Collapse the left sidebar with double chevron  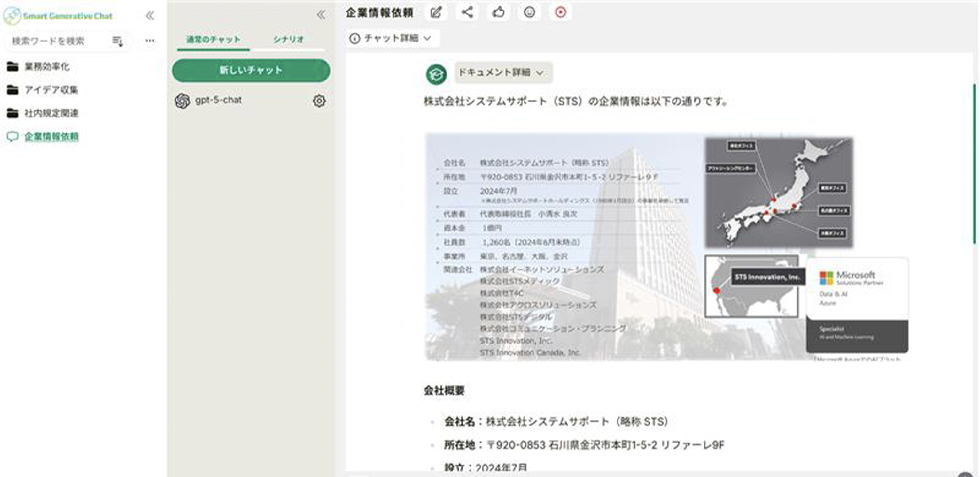(150, 16)
